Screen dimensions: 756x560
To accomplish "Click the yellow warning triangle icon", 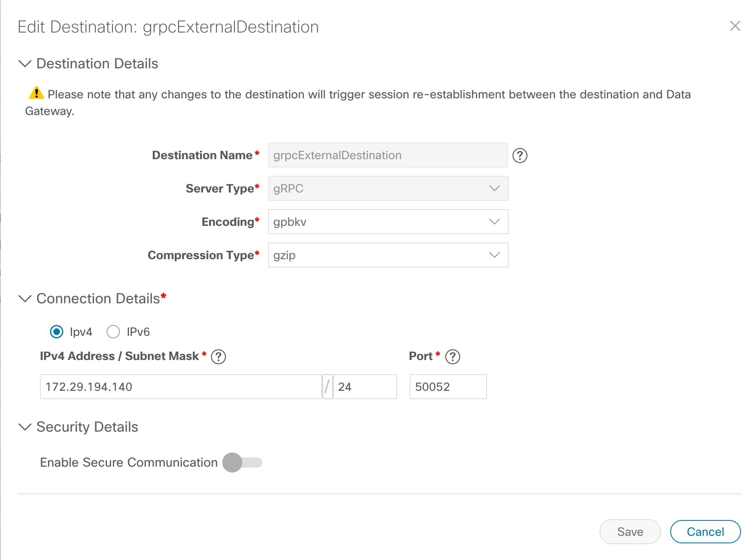I will pos(37,93).
